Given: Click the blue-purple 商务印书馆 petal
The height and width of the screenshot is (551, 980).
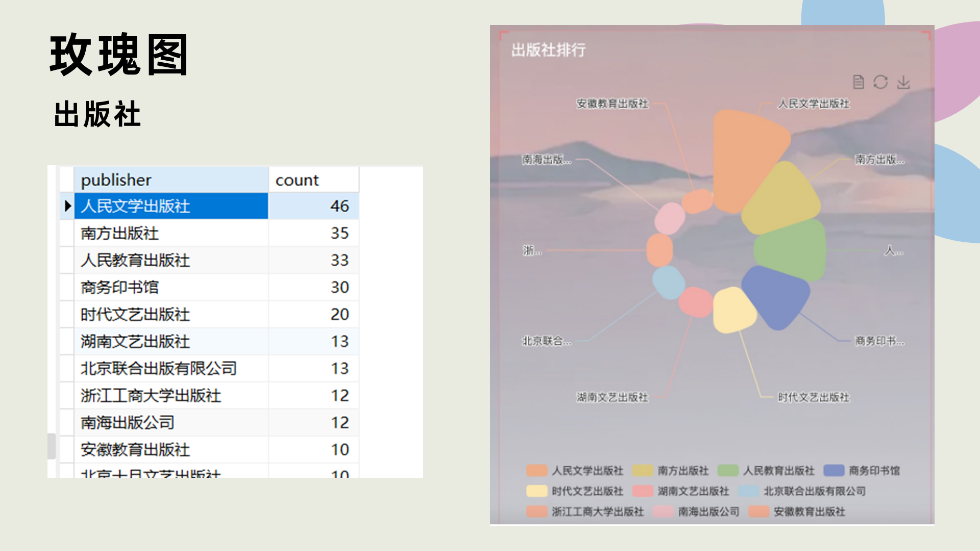Looking at the screenshot, I should (777, 296).
